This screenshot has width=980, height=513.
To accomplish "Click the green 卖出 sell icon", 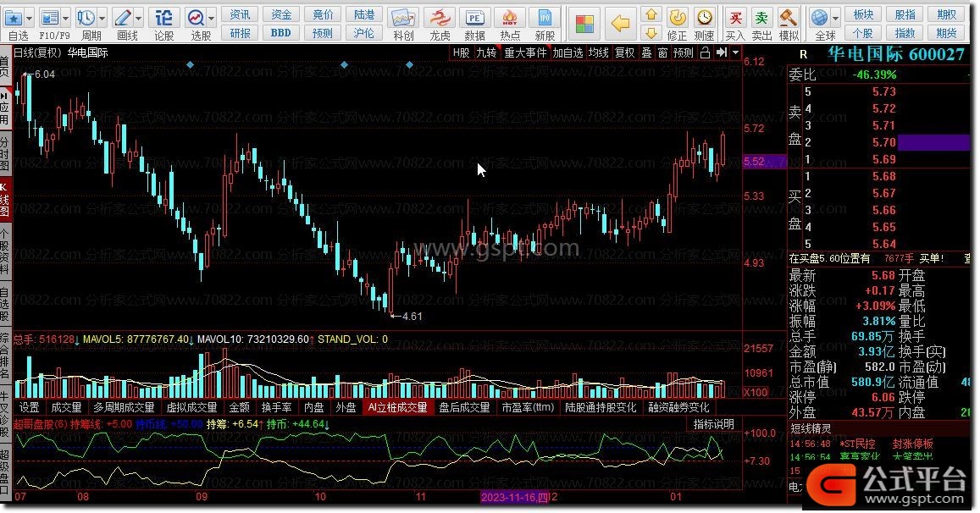I will pos(761,18).
